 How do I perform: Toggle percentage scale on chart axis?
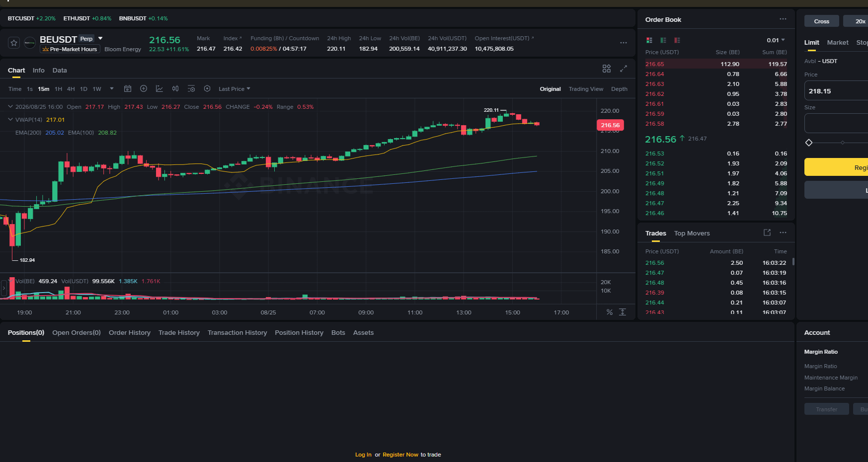point(610,312)
